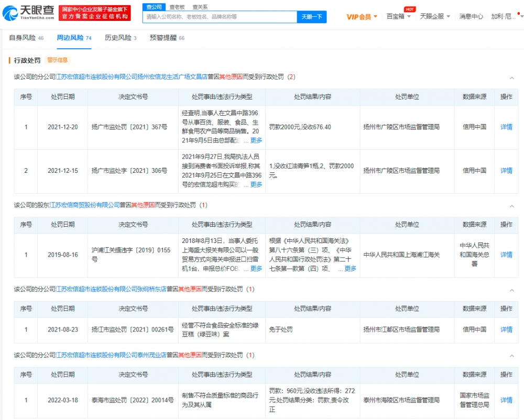Viewport: 524px width, 420px height.
Task: Open the 天眼企服 dropdown menu
Action: coord(435,16)
